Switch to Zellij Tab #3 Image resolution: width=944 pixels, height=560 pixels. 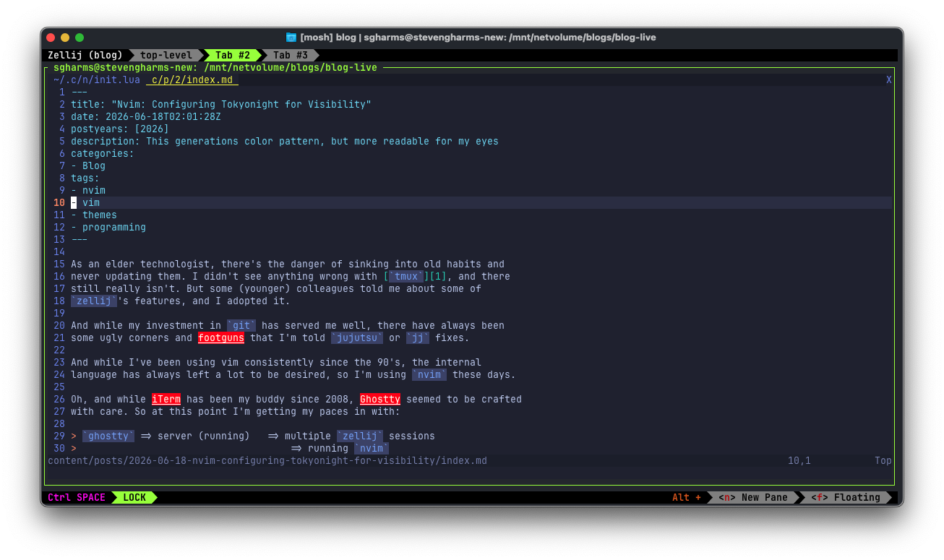(x=291, y=55)
